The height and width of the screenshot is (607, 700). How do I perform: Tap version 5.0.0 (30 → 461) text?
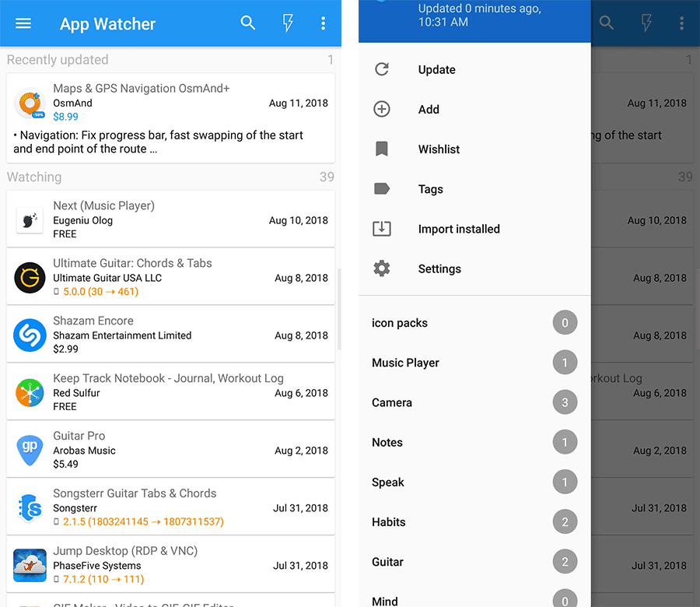100,292
